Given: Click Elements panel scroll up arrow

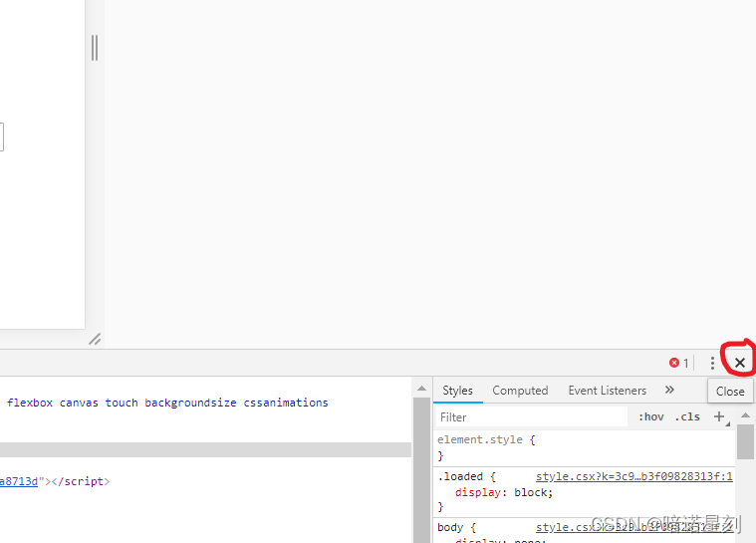Looking at the screenshot, I should pos(421,390).
